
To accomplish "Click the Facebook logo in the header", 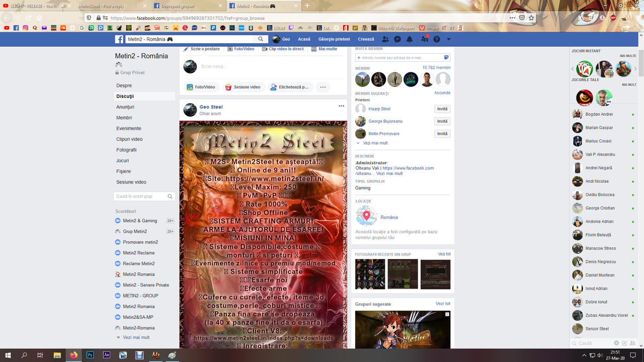I will (119, 39).
